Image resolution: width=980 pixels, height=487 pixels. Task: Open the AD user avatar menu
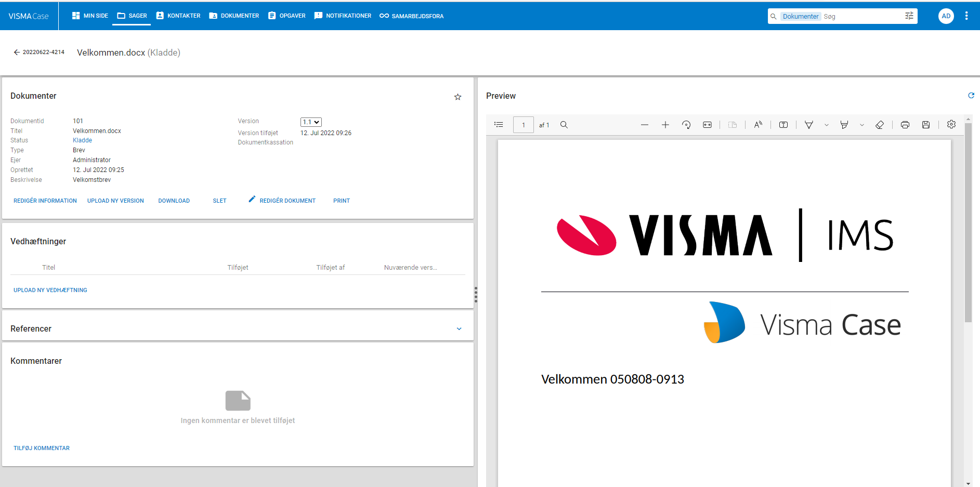tap(946, 16)
